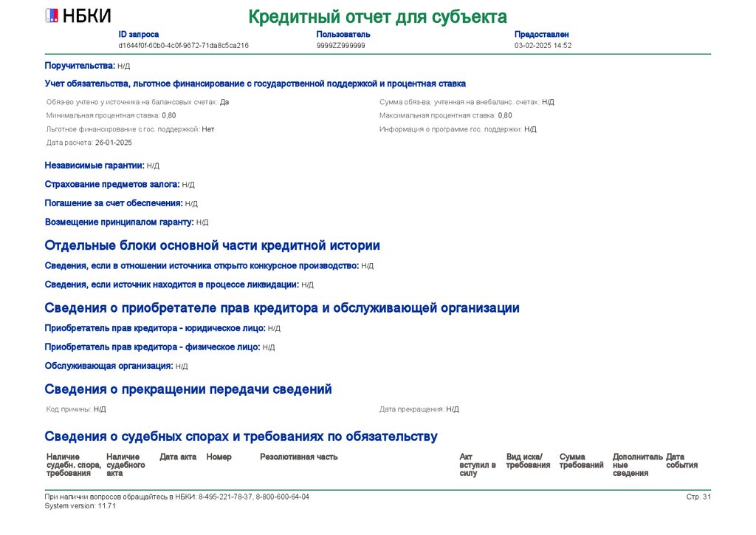Select the Независимые гарантии line
756x535 pixels.
[x=102, y=166]
